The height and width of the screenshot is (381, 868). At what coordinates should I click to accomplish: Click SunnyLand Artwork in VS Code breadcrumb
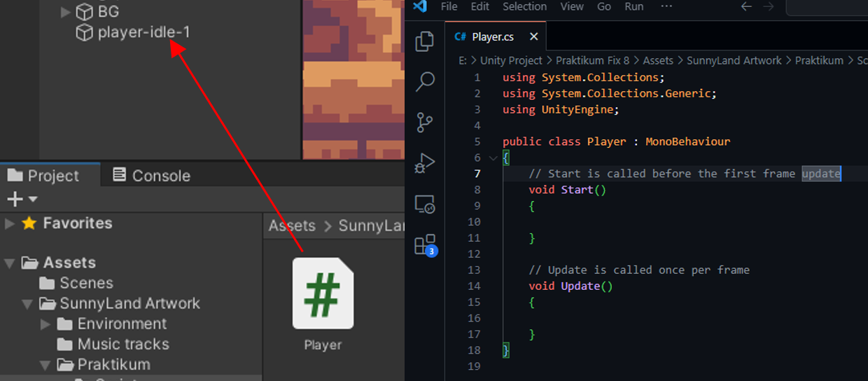(734, 60)
